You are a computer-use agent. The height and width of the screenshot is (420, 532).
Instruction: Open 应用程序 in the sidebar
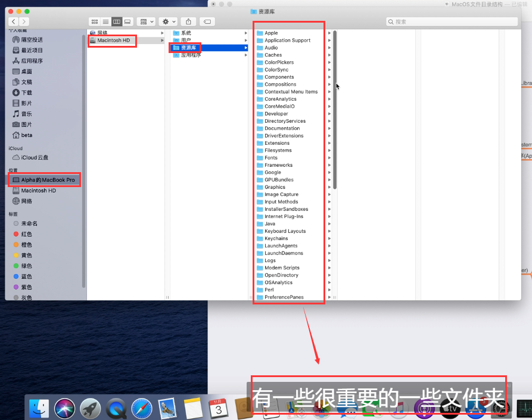coord(27,61)
